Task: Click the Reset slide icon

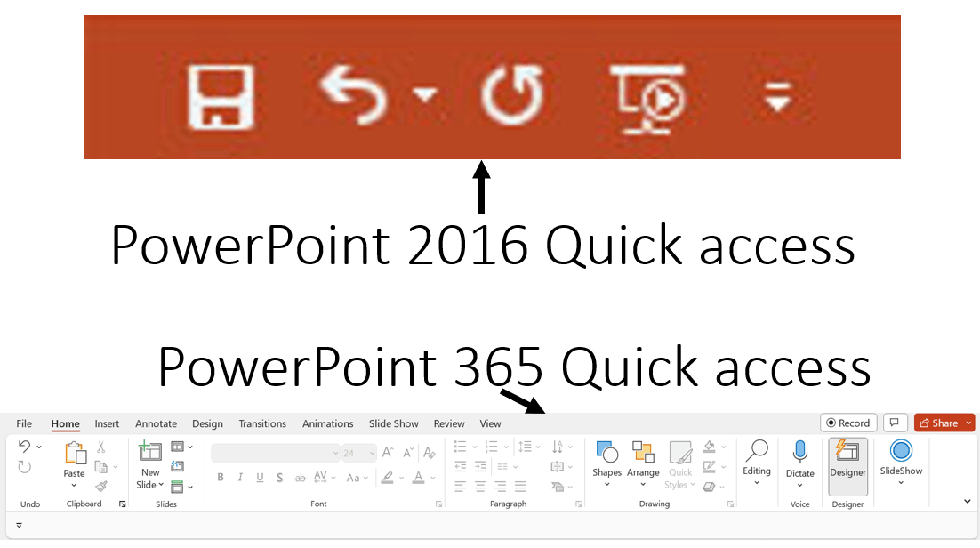Action: tap(178, 466)
